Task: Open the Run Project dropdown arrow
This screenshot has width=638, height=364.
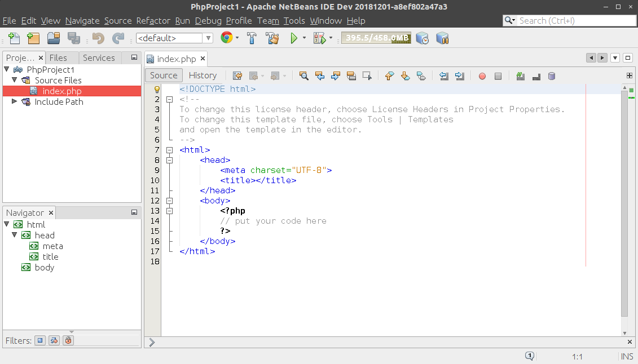Action: tap(304, 38)
